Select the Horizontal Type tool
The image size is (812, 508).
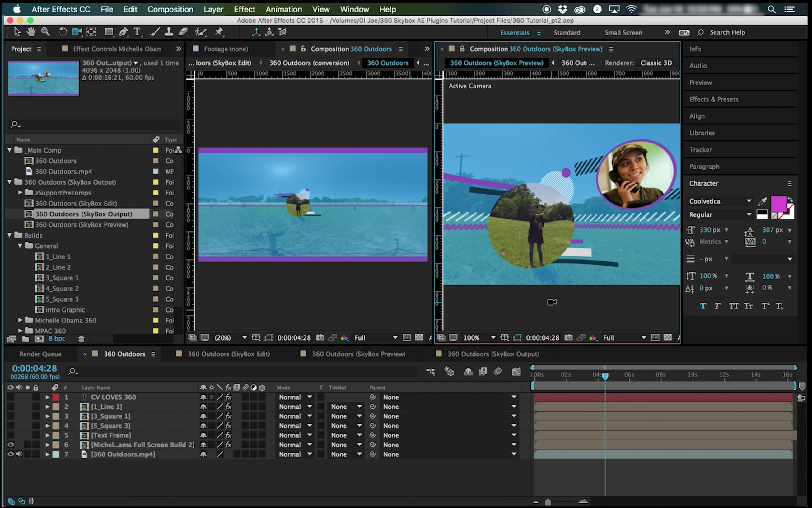click(x=137, y=32)
